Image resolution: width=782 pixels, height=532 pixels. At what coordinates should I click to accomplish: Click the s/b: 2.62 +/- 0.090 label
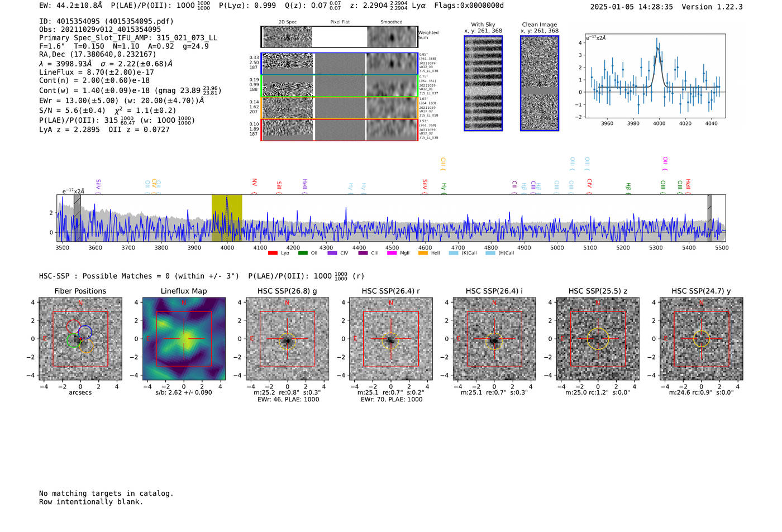coord(184,392)
